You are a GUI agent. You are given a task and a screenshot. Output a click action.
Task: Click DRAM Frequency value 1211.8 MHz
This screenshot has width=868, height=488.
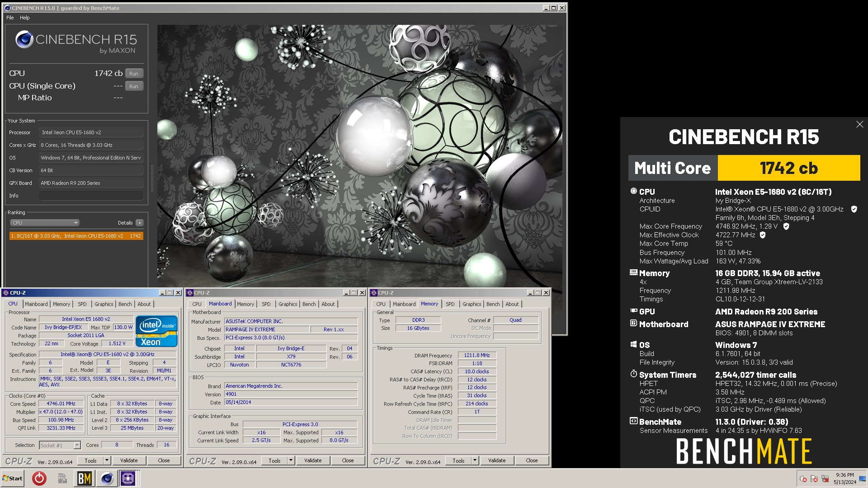[477, 356]
